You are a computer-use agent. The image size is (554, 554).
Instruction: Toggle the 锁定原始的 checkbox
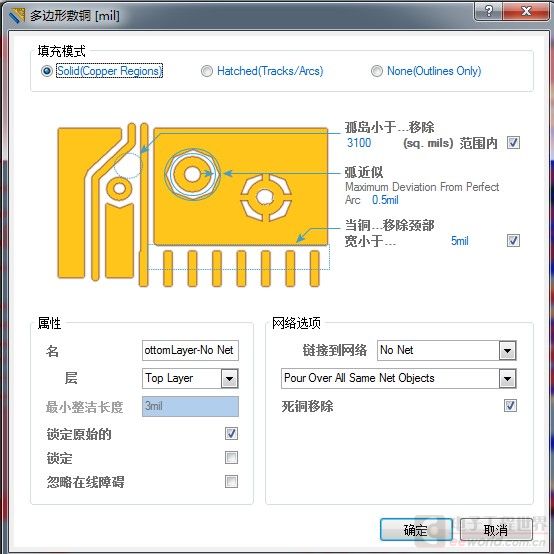[x=231, y=434]
